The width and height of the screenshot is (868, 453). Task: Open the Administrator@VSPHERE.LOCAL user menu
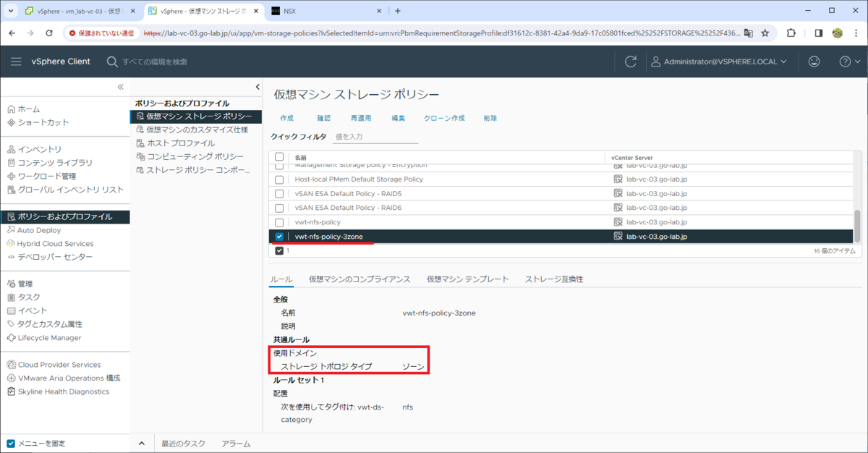pos(719,62)
